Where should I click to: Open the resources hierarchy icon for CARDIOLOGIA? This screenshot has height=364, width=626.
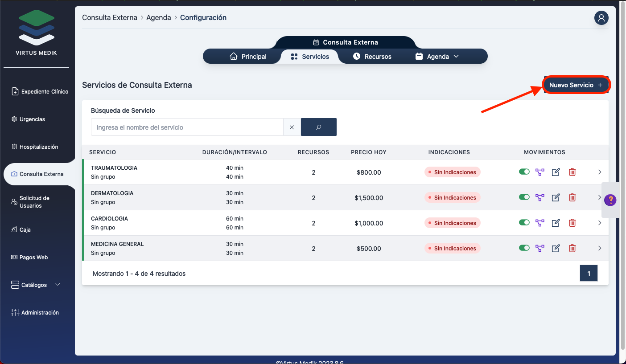[x=540, y=223]
